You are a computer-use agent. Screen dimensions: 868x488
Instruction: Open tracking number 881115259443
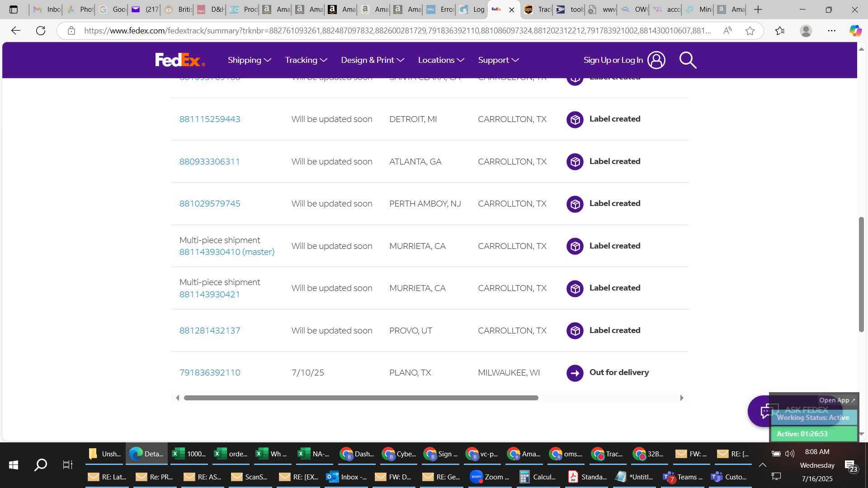pyautogui.click(x=210, y=119)
